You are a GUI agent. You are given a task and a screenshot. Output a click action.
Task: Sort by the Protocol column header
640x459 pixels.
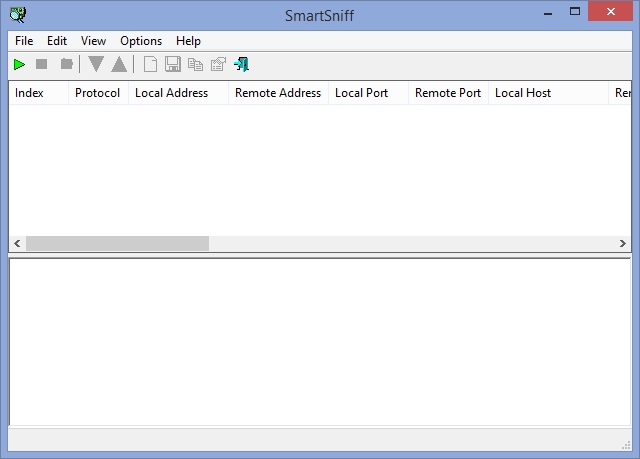pyautogui.click(x=98, y=93)
